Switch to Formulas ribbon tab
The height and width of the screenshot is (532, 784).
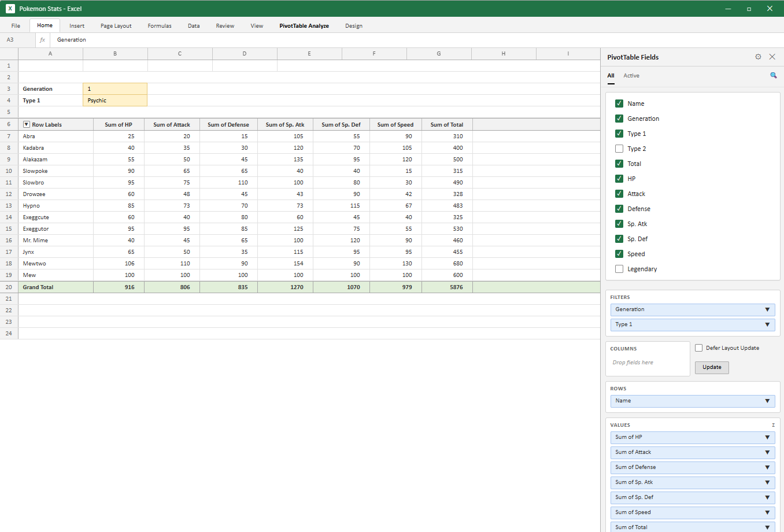tap(160, 25)
